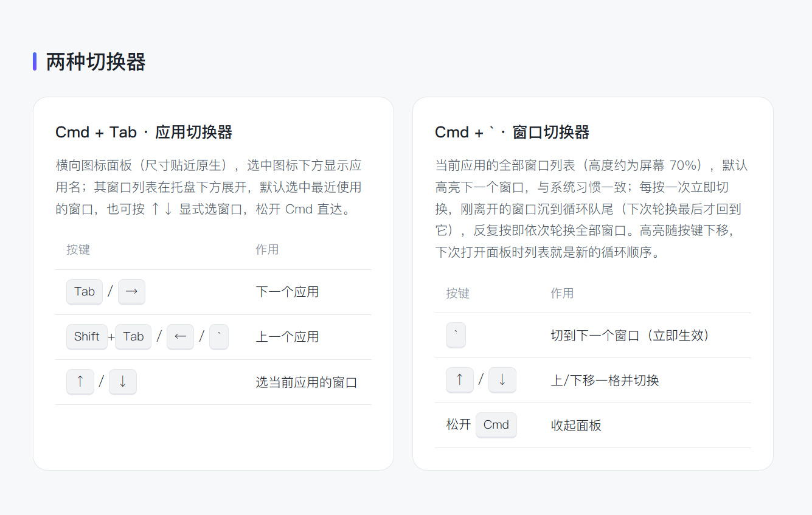Select the 下一个应用 cell
This screenshot has height=515, width=812.
click(x=288, y=292)
